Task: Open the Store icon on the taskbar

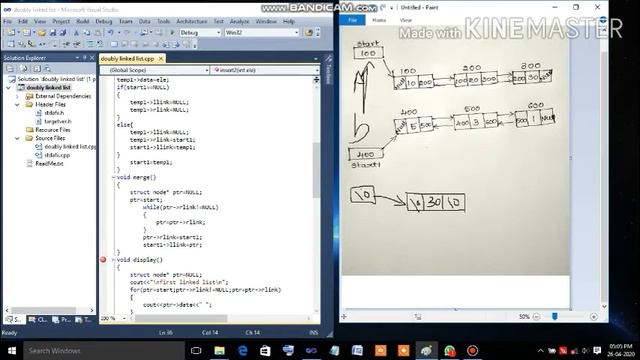Action: [265, 351]
